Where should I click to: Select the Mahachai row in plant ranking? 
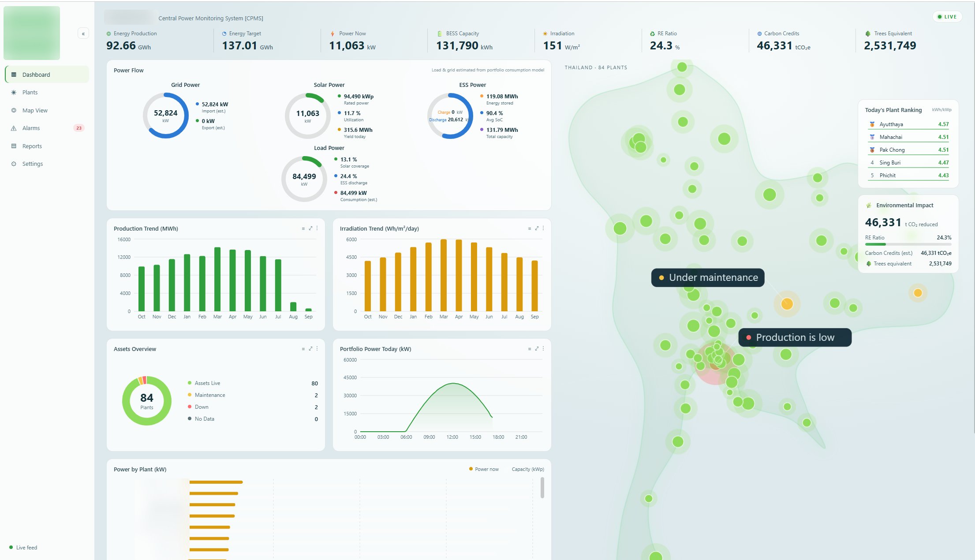pyautogui.click(x=908, y=137)
